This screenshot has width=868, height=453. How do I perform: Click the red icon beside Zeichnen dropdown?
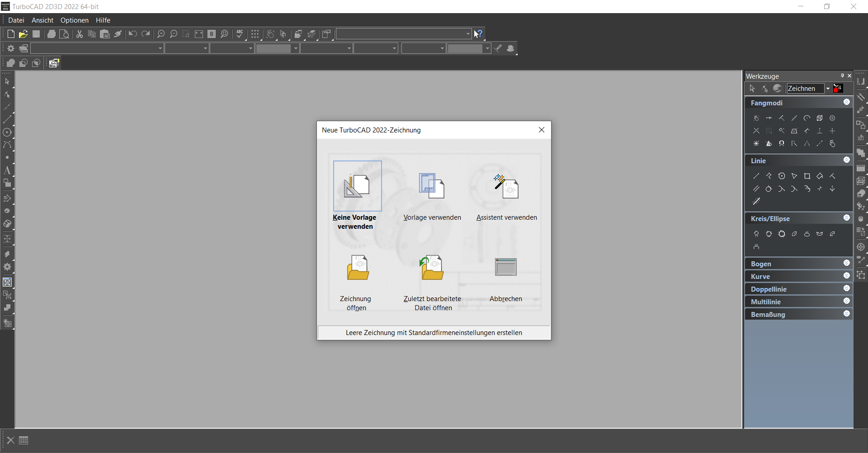click(838, 88)
